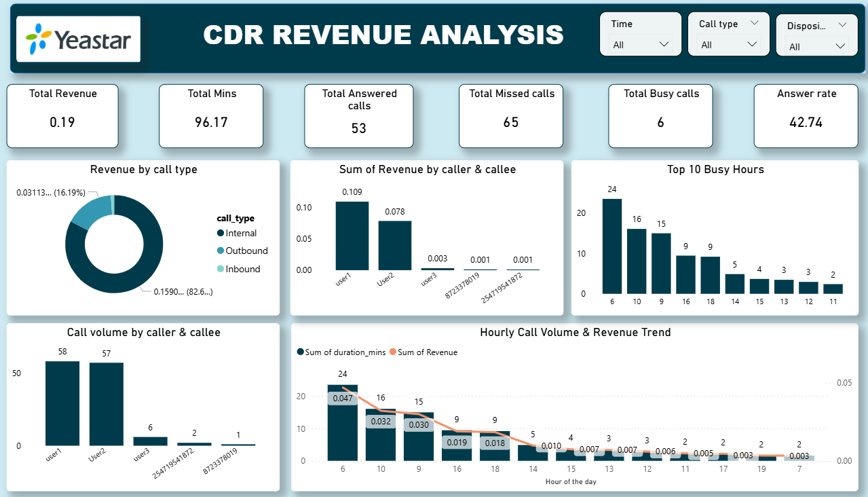Click the 0.019 revenue label in hourly trend
The height and width of the screenshot is (497, 868).
click(x=457, y=442)
